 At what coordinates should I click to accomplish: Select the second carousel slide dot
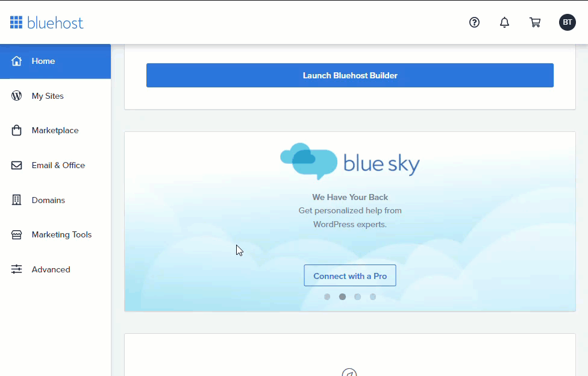342,296
